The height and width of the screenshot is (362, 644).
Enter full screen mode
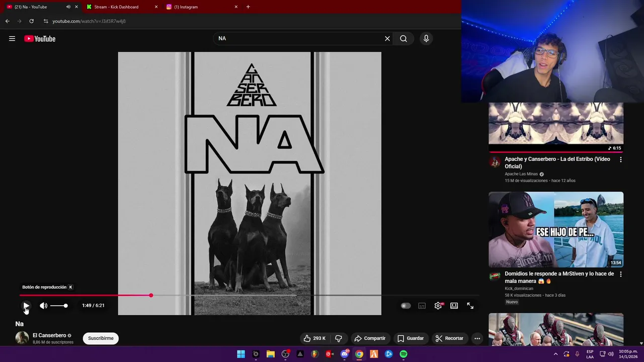(470, 306)
